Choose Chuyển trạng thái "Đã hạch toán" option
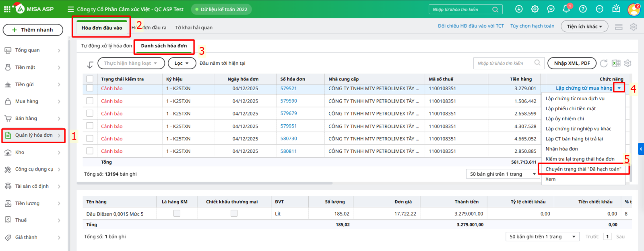This screenshot has height=251, width=644. pos(583,169)
